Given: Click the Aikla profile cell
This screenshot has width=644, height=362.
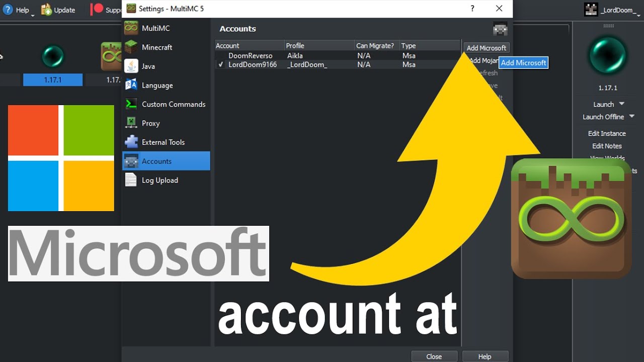Looking at the screenshot, I should pyautogui.click(x=295, y=56).
